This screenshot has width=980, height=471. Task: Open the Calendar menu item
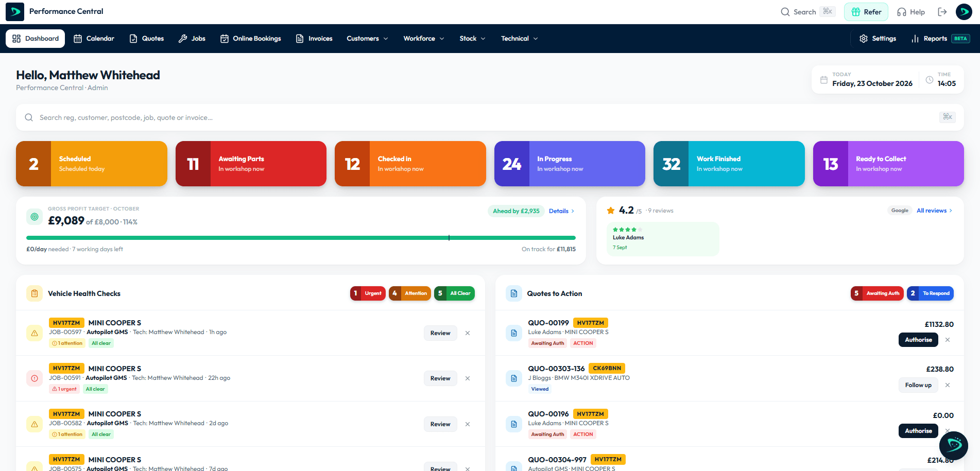[94, 39]
